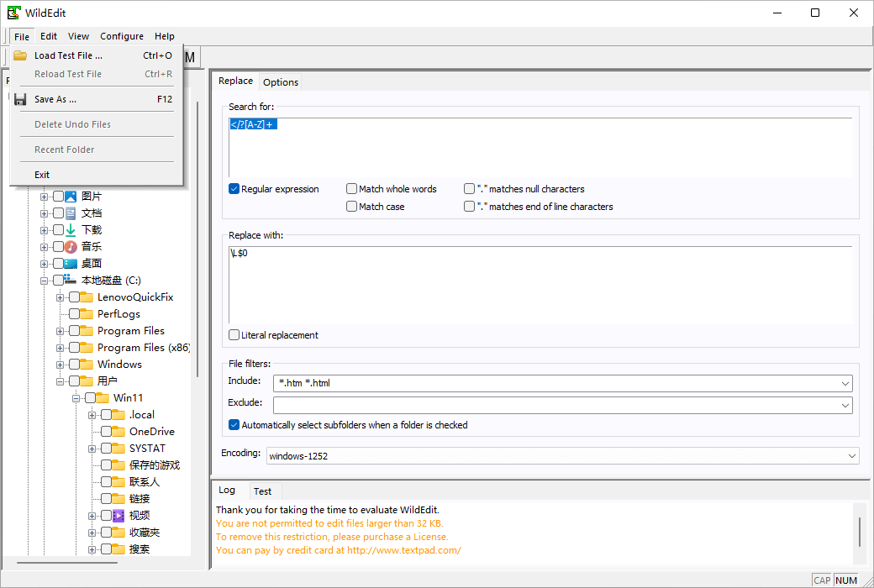This screenshot has height=588, width=874.
Task: Open the View menu
Action: pos(78,36)
